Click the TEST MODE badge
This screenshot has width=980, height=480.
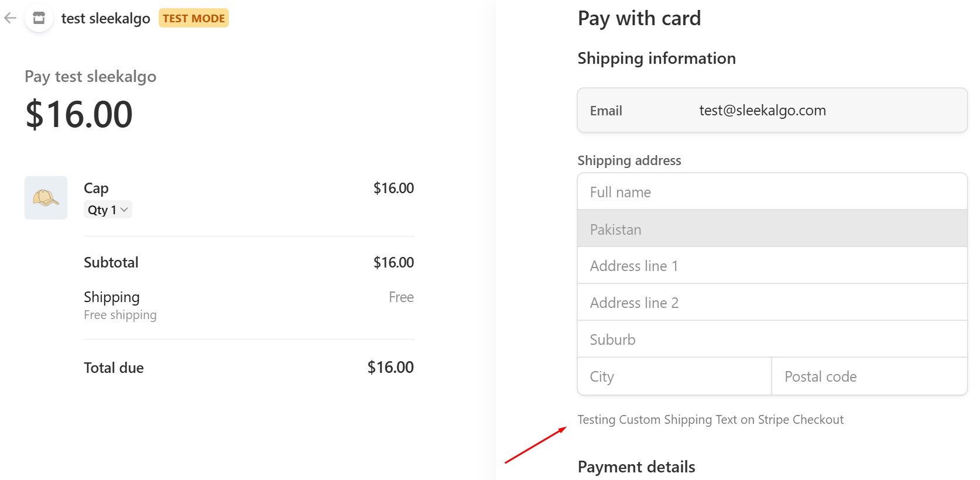(x=194, y=18)
